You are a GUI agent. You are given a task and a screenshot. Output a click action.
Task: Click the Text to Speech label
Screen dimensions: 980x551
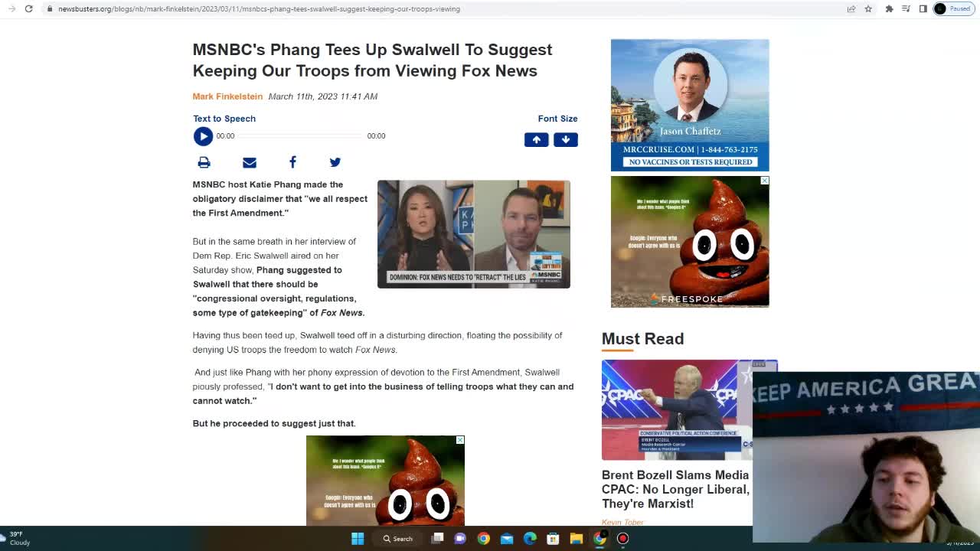coord(224,119)
